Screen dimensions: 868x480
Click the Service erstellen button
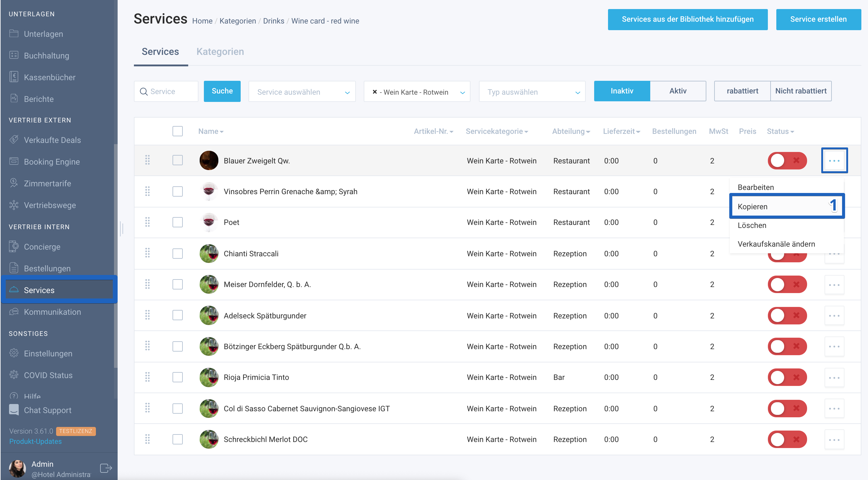818,20
